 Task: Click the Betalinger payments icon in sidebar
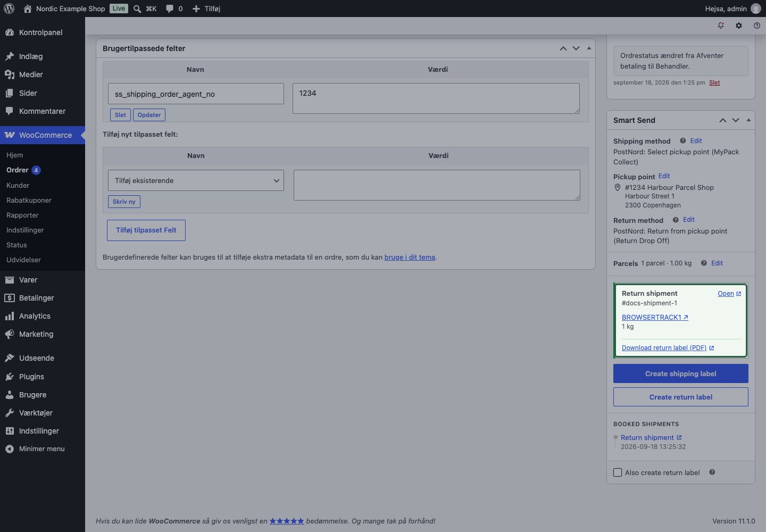point(10,298)
